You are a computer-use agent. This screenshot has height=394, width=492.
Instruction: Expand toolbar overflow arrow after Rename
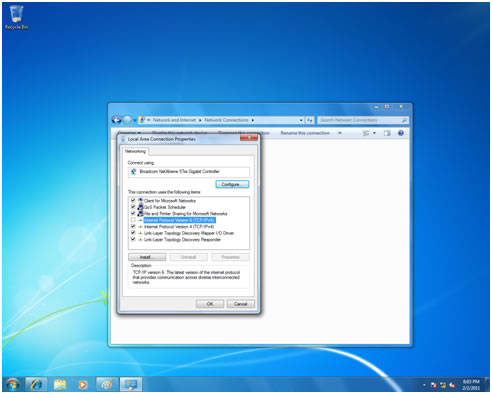pos(340,133)
